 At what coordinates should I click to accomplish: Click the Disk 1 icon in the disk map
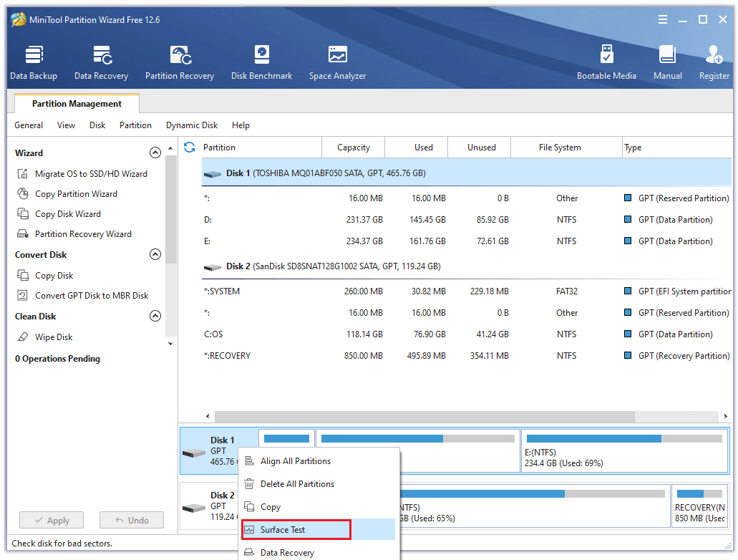click(x=194, y=453)
